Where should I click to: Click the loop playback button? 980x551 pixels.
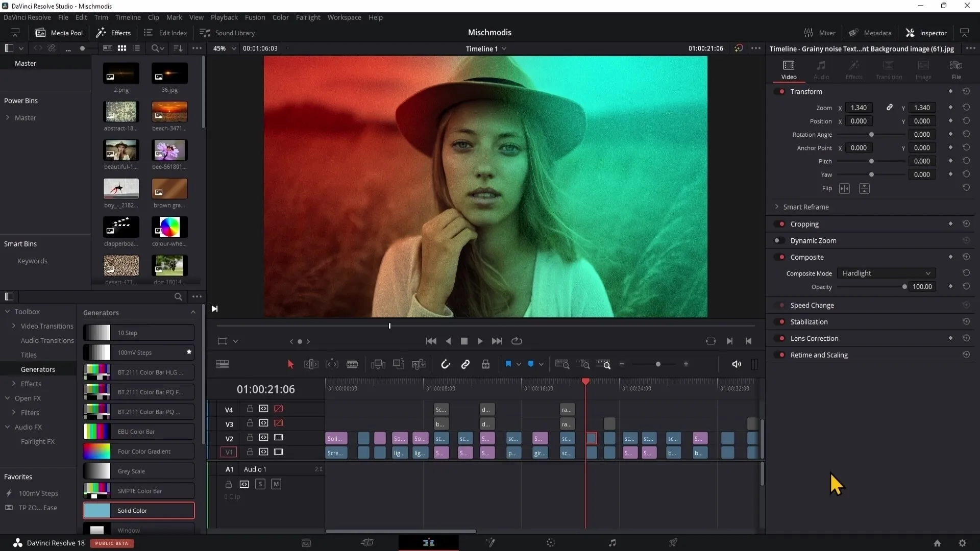[517, 341]
